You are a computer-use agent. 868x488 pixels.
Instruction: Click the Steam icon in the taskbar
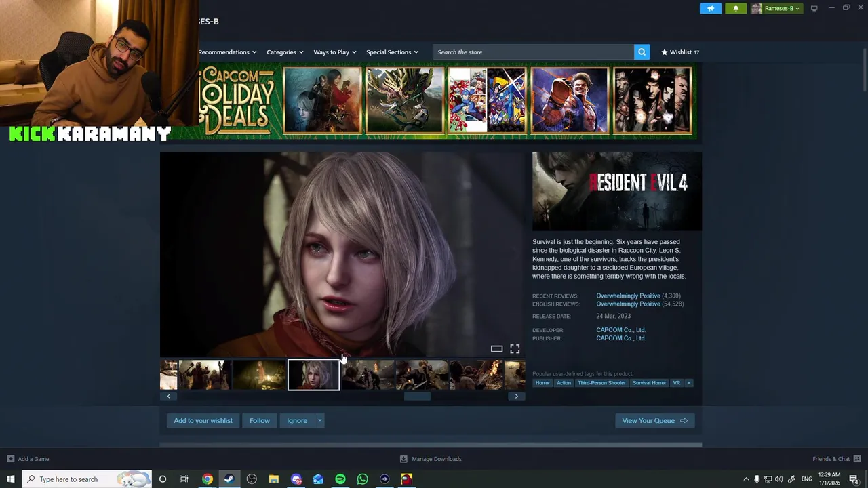(229, 479)
